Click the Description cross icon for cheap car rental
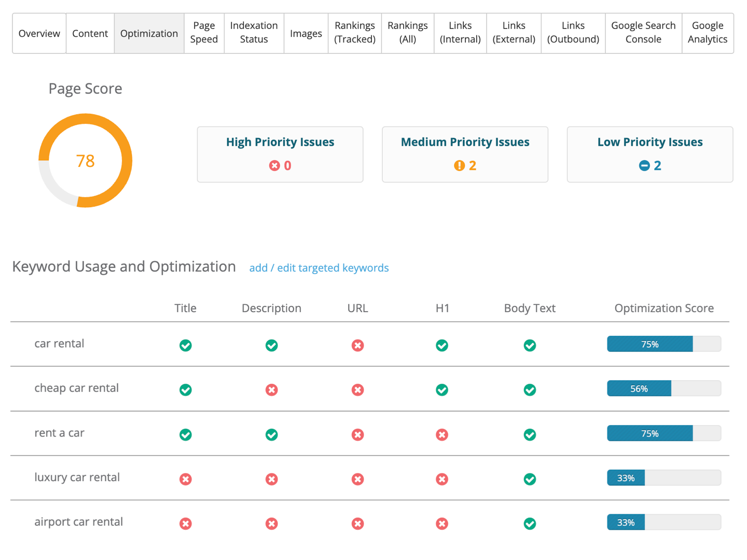 tap(271, 390)
